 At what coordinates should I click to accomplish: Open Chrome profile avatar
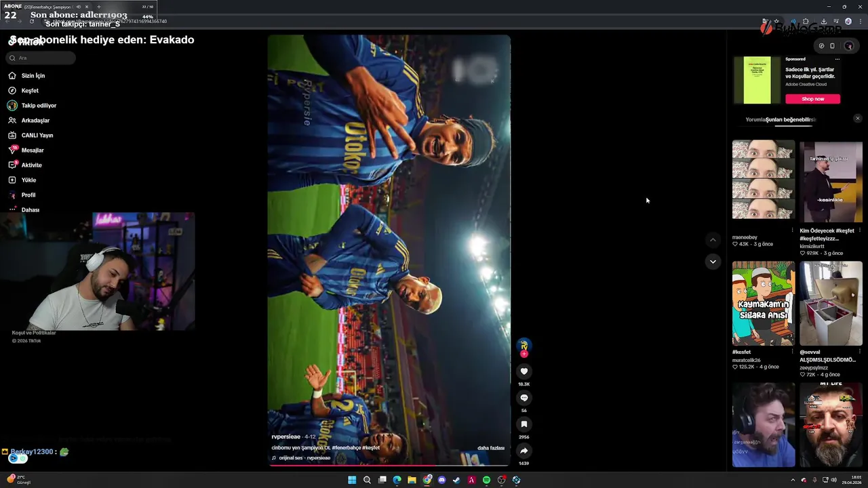pyautogui.click(x=848, y=22)
